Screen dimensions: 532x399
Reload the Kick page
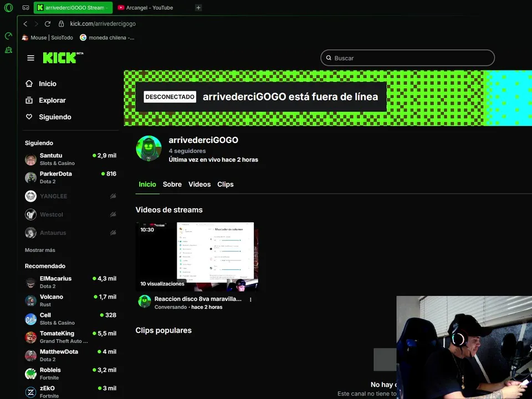pos(48,24)
